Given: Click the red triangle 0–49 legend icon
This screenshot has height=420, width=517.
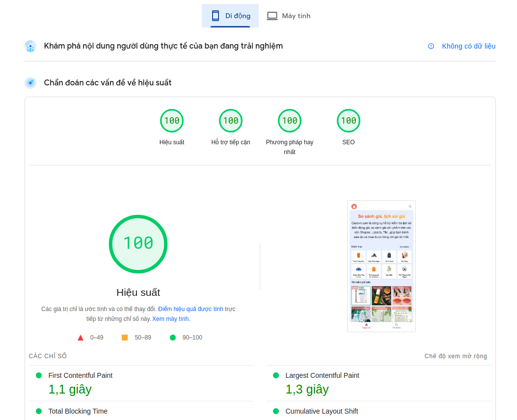Looking at the screenshot, I should pos(81,338).
